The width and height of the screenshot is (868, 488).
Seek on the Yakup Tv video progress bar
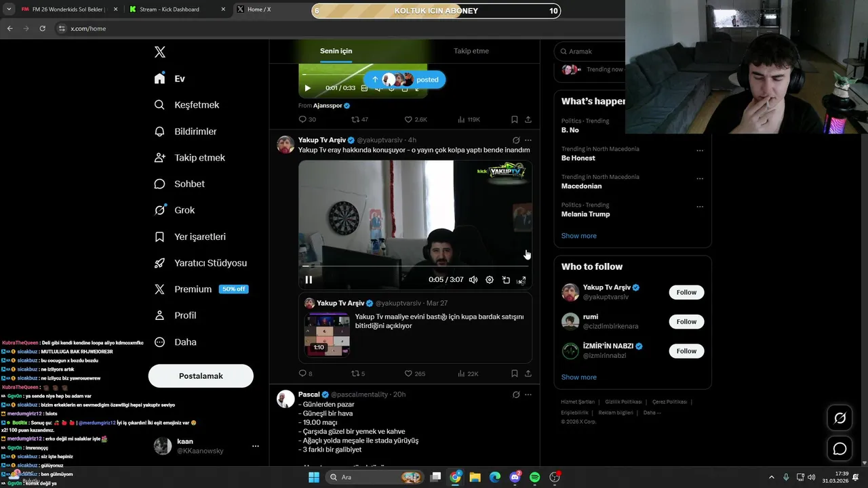[x=415, y=266]
